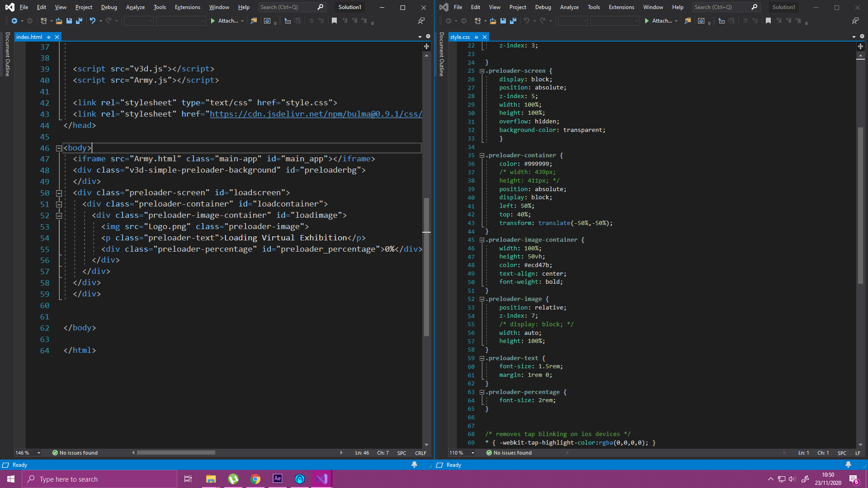This screenshot has width=868, height=488.
Task: Open Attach dropdown arrow in left window
Action: point(242,21)
